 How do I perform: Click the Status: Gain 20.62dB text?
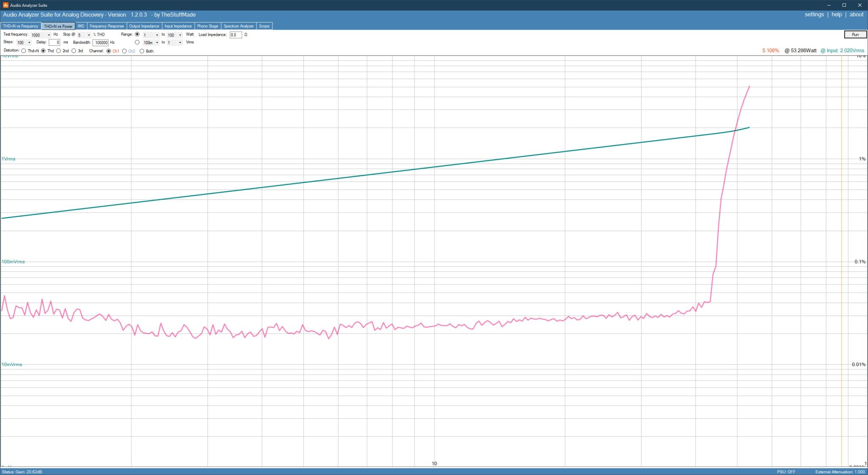[22, 472]
